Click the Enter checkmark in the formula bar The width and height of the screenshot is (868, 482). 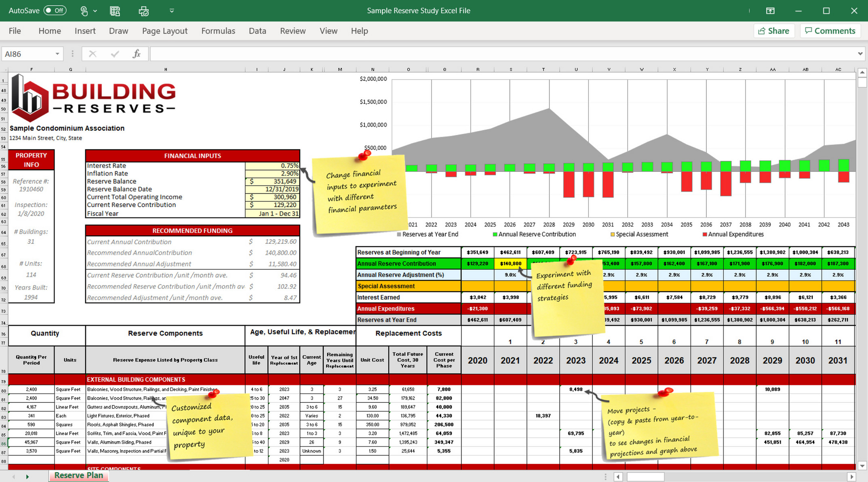[x=115, y=53]
